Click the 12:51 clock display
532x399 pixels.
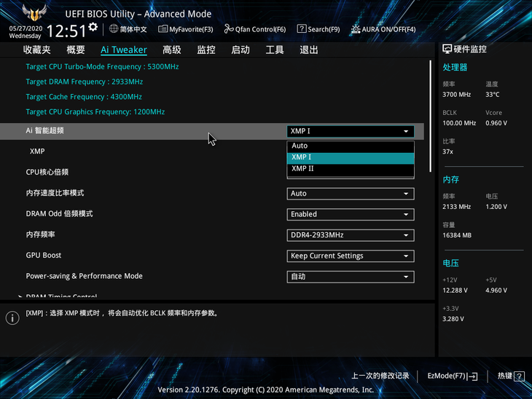(66, 31)
